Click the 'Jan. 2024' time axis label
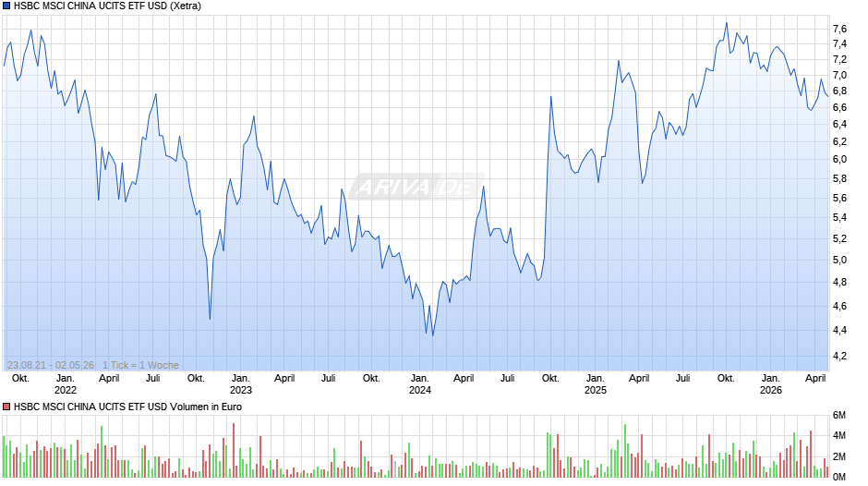This screenshot has height=486, width=868. click(x=419, y=384)
